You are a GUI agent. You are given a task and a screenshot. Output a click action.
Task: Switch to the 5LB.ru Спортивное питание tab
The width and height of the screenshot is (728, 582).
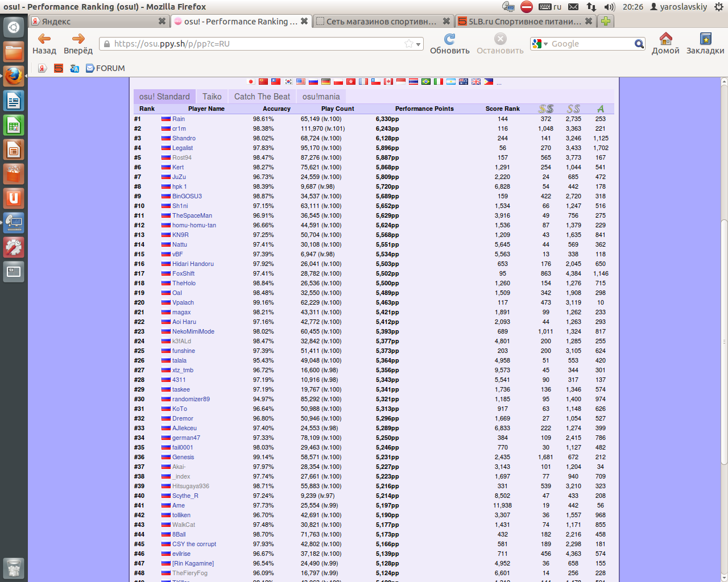coord(526,22)
